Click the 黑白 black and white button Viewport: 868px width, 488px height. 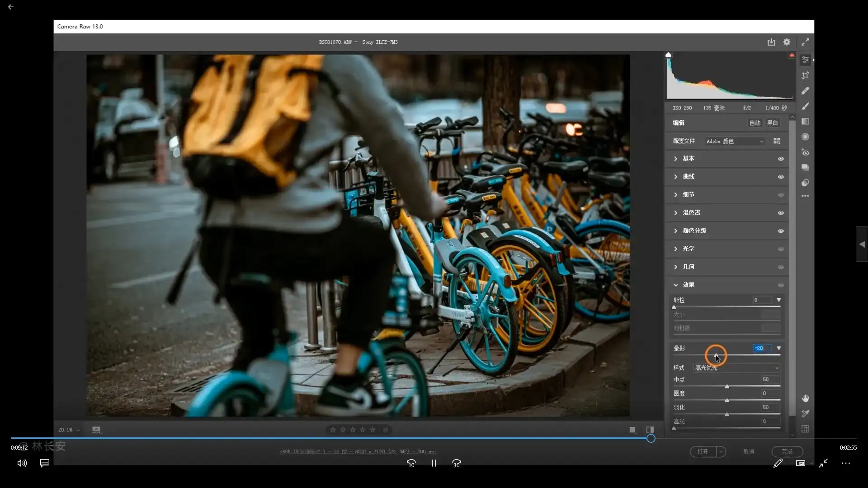772,123
